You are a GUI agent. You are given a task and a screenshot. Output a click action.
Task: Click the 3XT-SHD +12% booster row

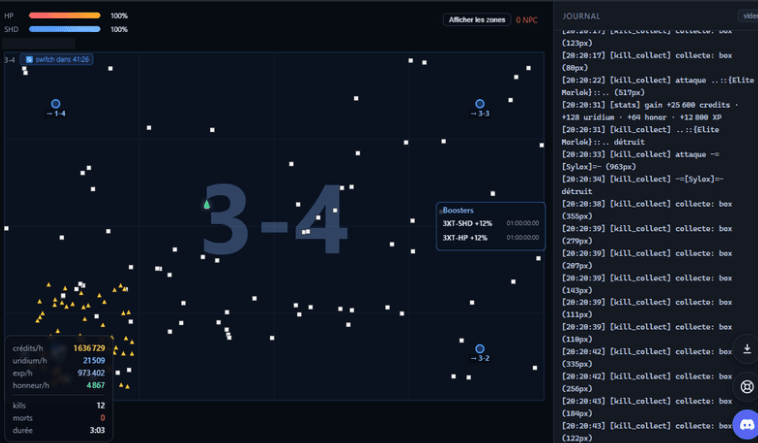(491, 223)
